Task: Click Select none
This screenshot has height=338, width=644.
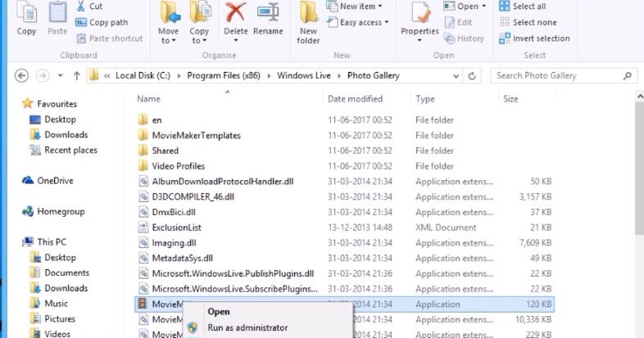Action: point(528,22)
